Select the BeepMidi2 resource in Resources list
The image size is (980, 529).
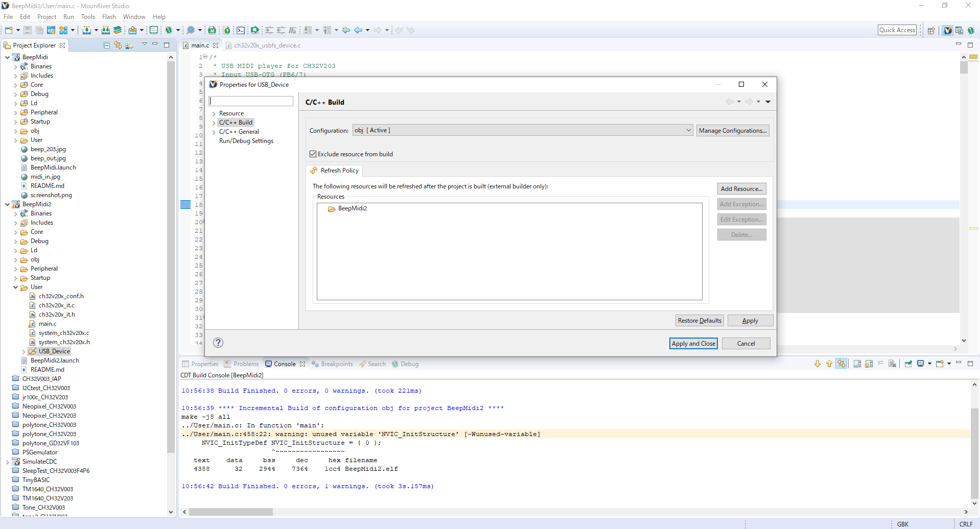coord(347,208)
